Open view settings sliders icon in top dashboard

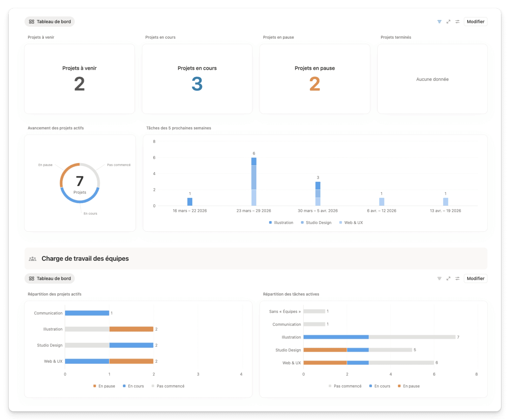[457, 22]
